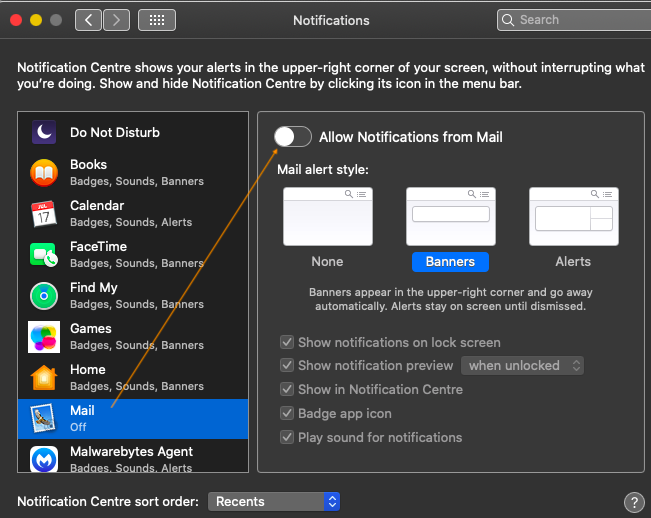Click the Books app icon
The width and height of the screenshot is (651, 518).
point(44,173)
